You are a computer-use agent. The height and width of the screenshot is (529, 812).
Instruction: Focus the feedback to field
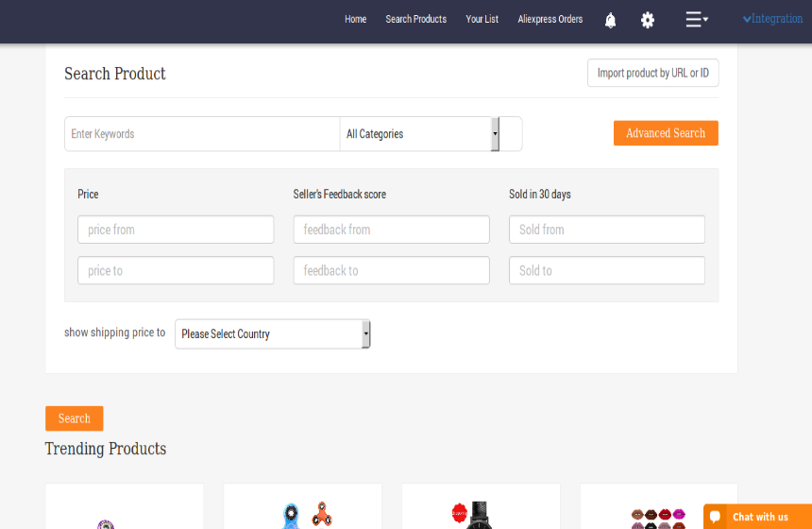pyautogui.click(x=392, y=270)
